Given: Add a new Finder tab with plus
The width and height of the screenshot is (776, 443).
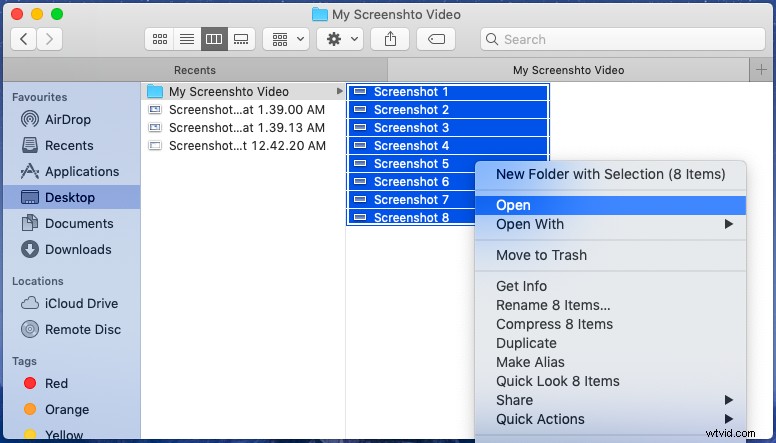Looking at the screenshot, I should coord(761,70).
